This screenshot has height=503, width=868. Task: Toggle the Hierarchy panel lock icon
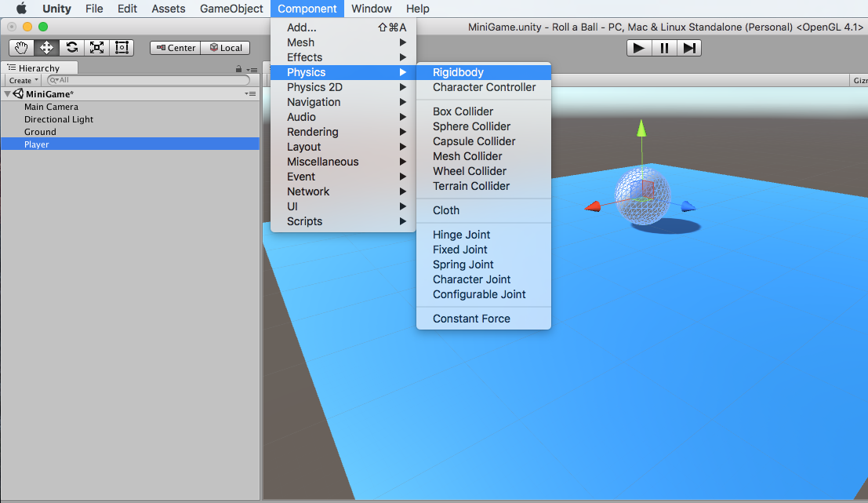click(x=238, y=69)
